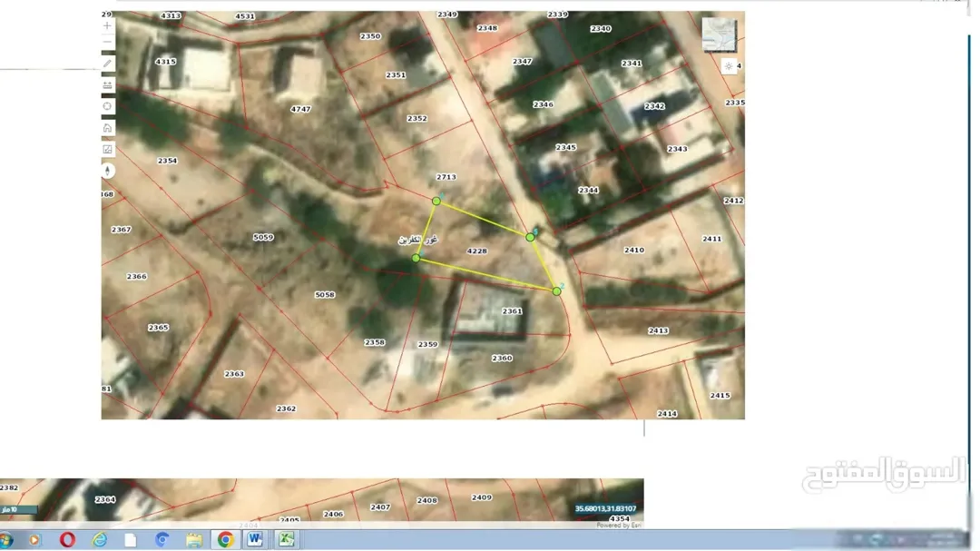Click parcel label 5059
This screenshot has width=980, height=551.
[263, 237]
